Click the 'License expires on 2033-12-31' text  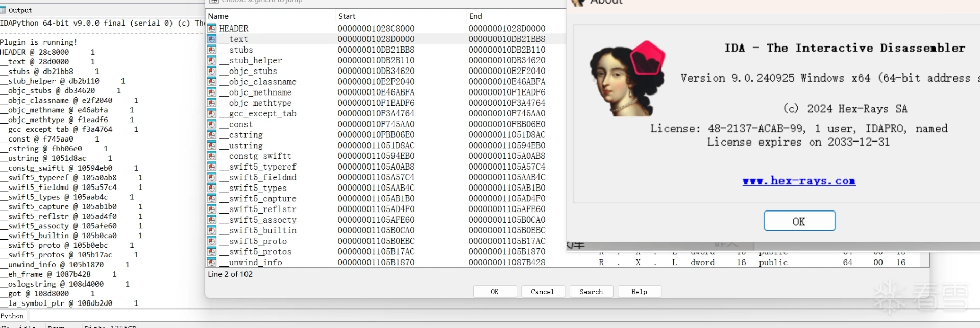[x=798, y=142]
